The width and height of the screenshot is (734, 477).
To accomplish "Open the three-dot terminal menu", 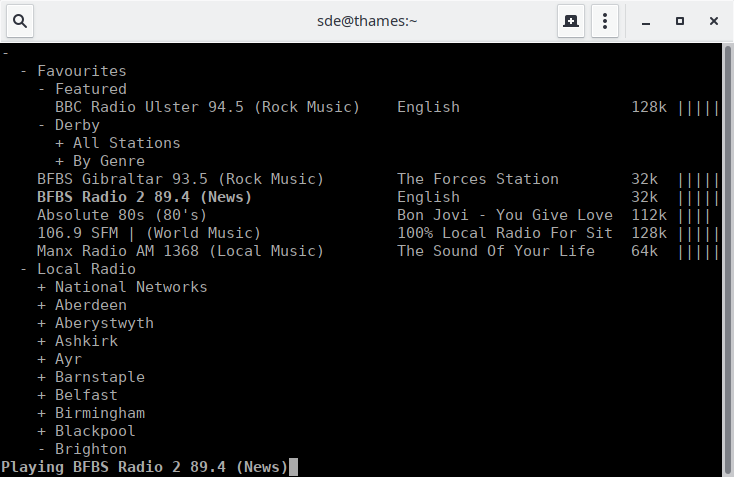I will [605, 21].
